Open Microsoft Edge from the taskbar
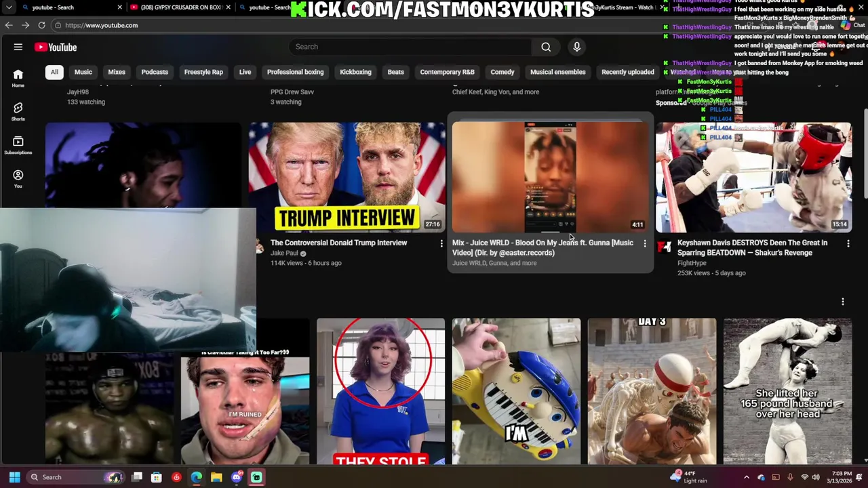 (197, 477)
